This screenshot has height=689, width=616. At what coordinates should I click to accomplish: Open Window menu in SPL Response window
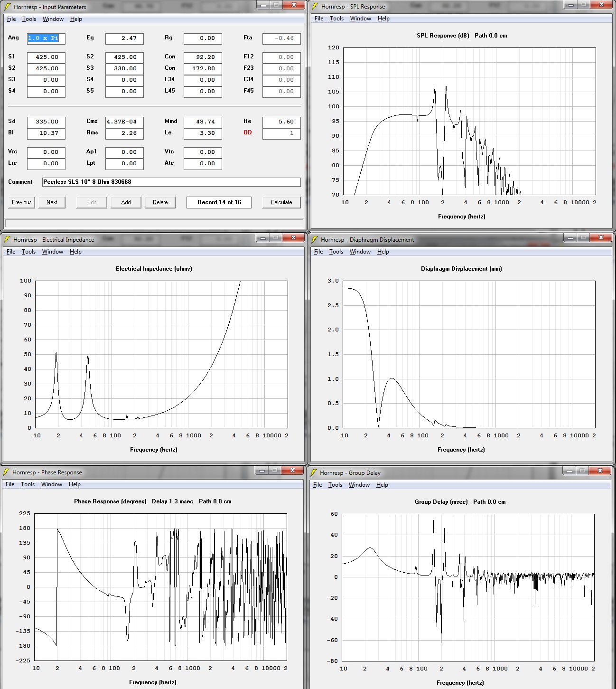point(361,19)
